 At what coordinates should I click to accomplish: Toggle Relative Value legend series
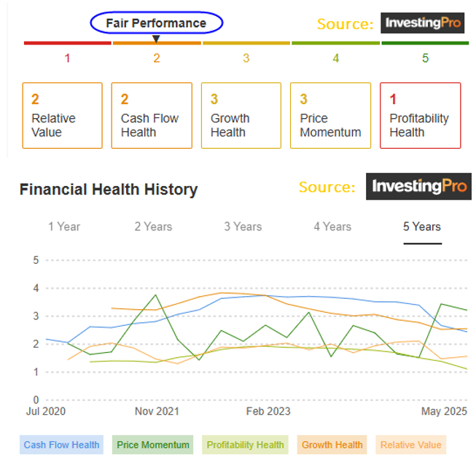point(410,445)
